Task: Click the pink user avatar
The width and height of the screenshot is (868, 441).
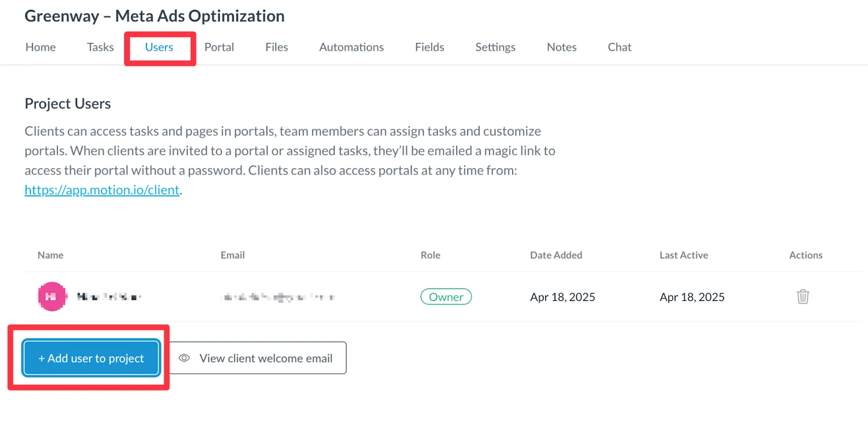Action: [52, 297]
